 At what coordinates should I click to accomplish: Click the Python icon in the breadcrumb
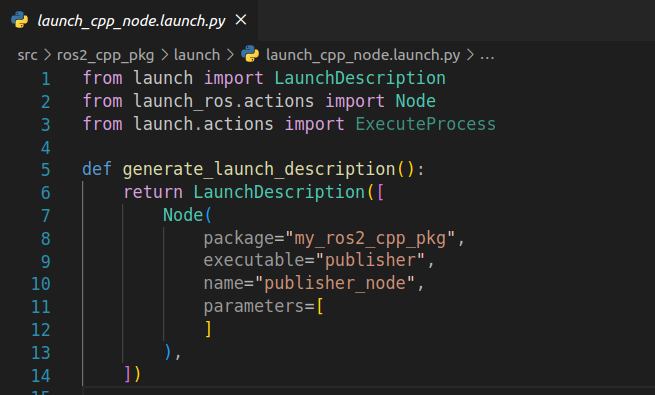point(250,54)
